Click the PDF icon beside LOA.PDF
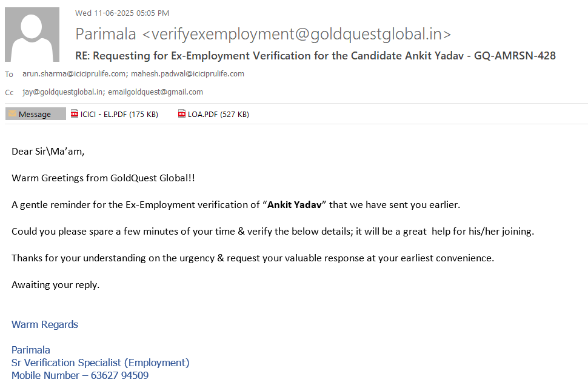 pos(182,114)
